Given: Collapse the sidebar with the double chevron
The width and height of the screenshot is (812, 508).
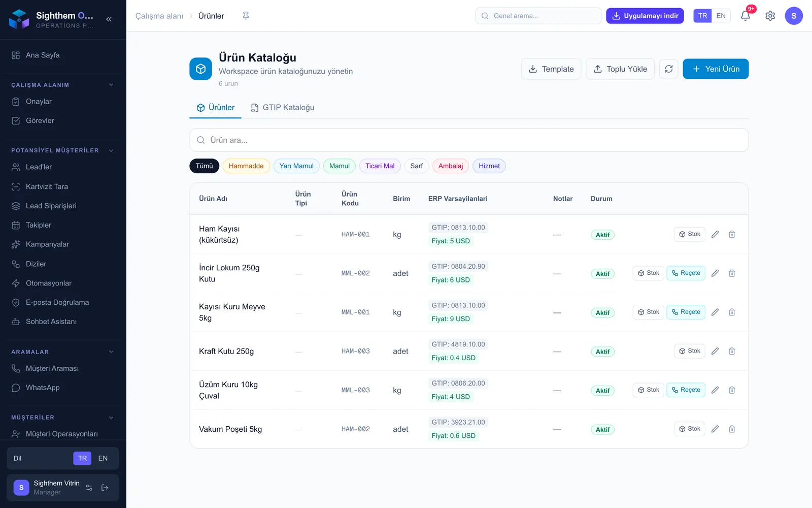Looking at the screenshot, I should (x=109, y=19).
